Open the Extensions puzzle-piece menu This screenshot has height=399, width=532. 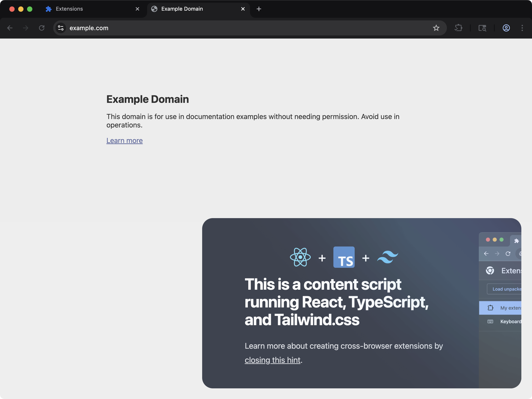(x=458, y=28)
